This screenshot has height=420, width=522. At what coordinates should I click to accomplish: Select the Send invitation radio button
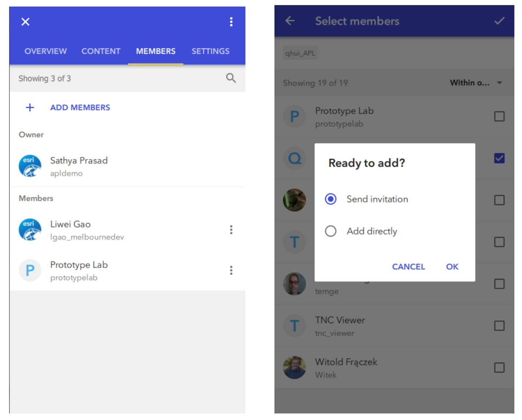coord(330,199)
